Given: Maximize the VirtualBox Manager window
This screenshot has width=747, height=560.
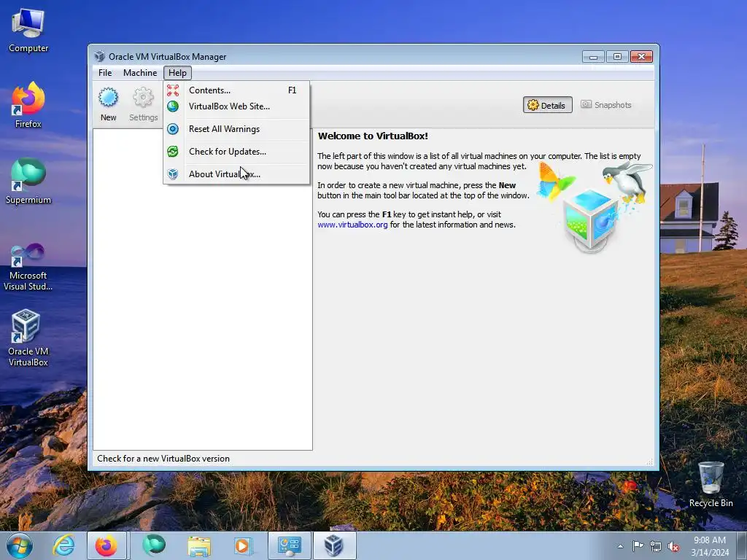Looking at the screenshot, I should pyautogui.click(x=617, y=57).
